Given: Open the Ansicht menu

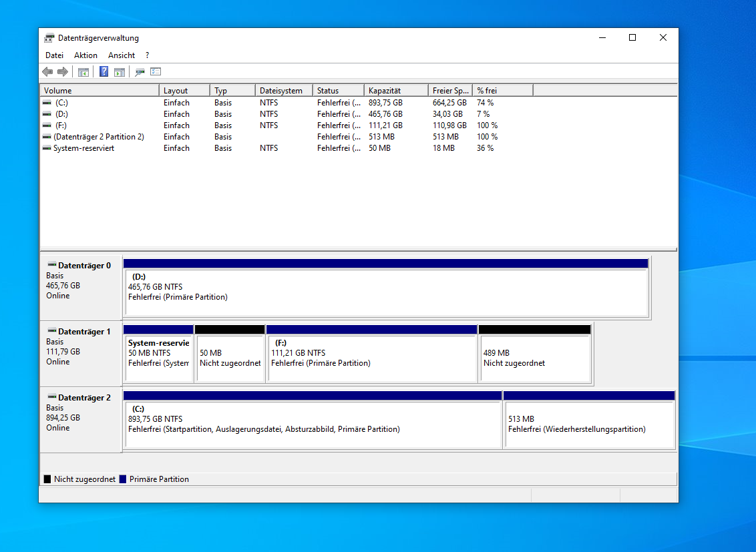Looking at the screenshot, I should pos(122,55).
